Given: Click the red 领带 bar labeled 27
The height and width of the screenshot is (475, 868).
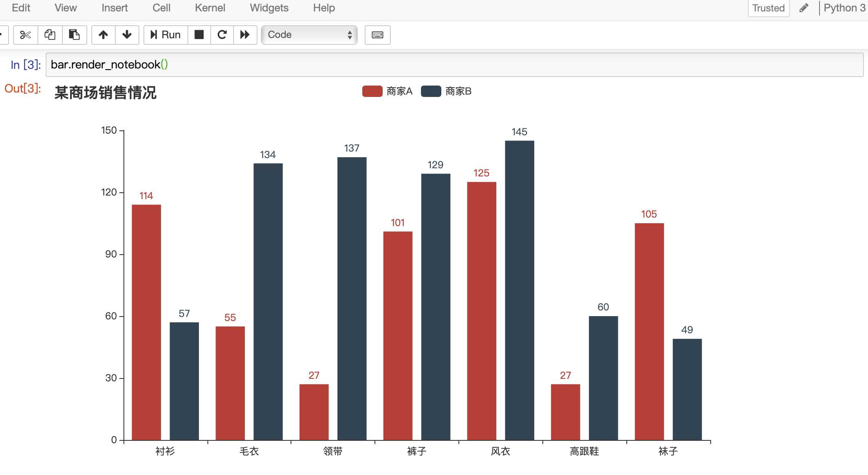Looking at the screenshot, I should [314, 412].
